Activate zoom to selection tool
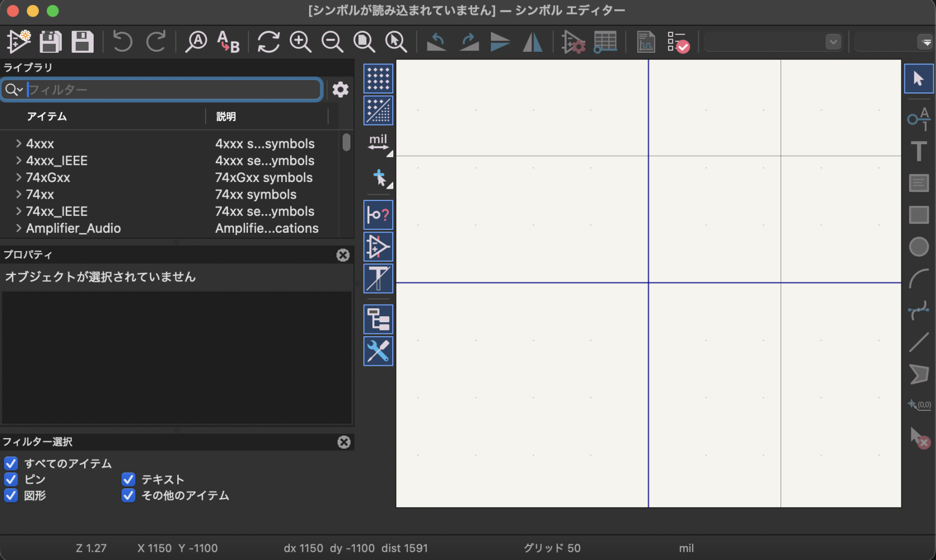936x560 pixels. pyautogui.click(x=396, y=42)
